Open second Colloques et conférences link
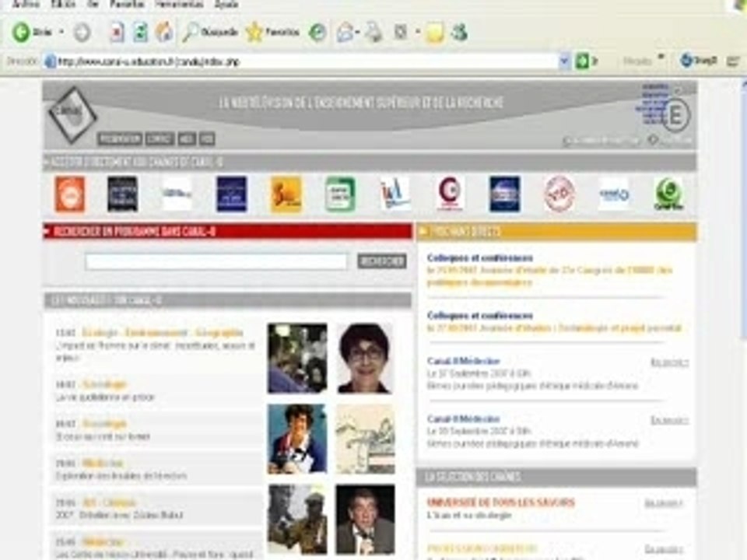Screen dimensions: 747x560 click(480, 316)
